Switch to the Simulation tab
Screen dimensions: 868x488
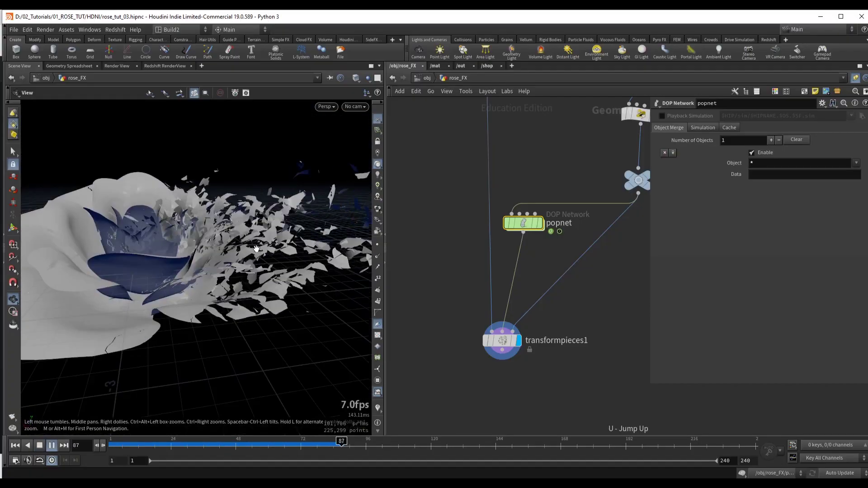[703, 127]
